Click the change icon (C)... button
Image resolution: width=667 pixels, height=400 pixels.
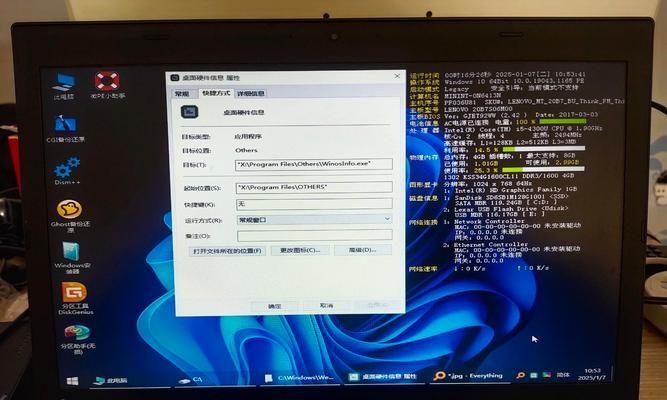point(300,250)
